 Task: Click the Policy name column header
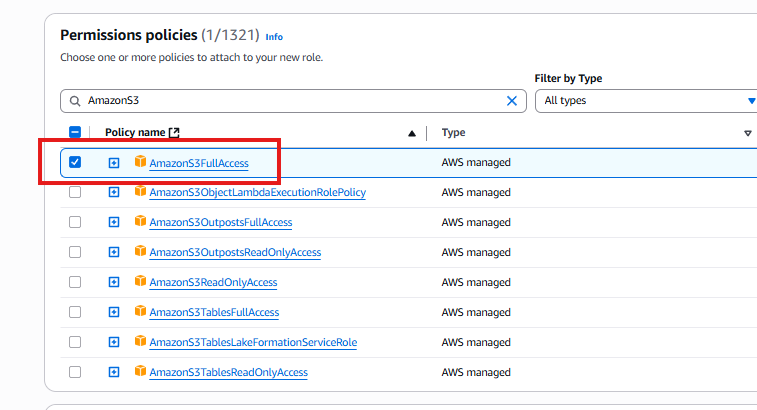click(135, 132)
